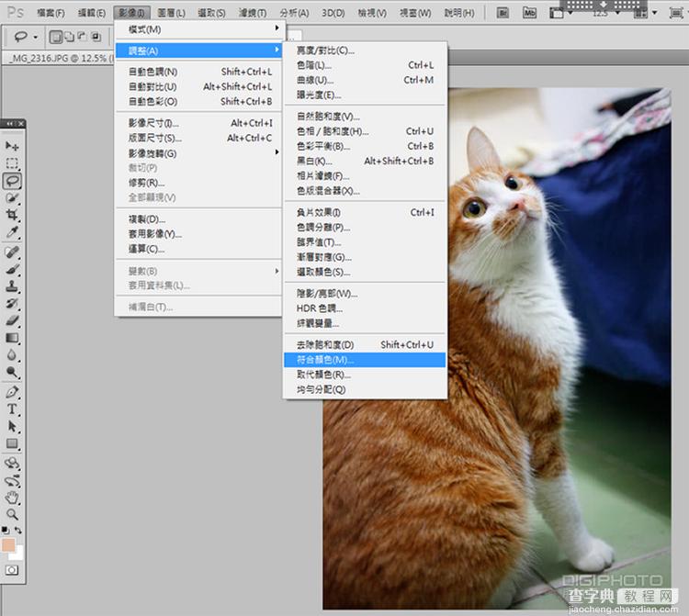Open the white background color swatch
The height and width of the screenshot is (616, 689).
[17, 554]
